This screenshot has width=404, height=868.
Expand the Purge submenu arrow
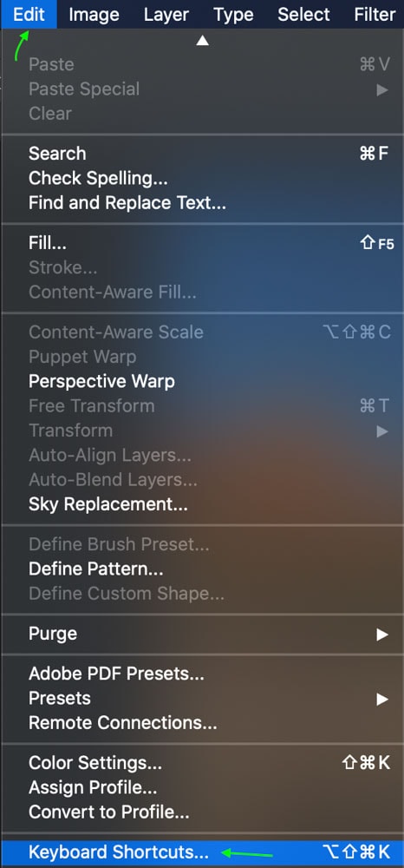tap(382, 635)
